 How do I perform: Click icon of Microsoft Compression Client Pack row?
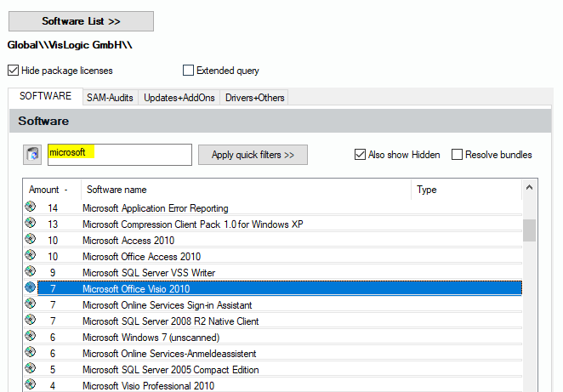coord(31,223)
